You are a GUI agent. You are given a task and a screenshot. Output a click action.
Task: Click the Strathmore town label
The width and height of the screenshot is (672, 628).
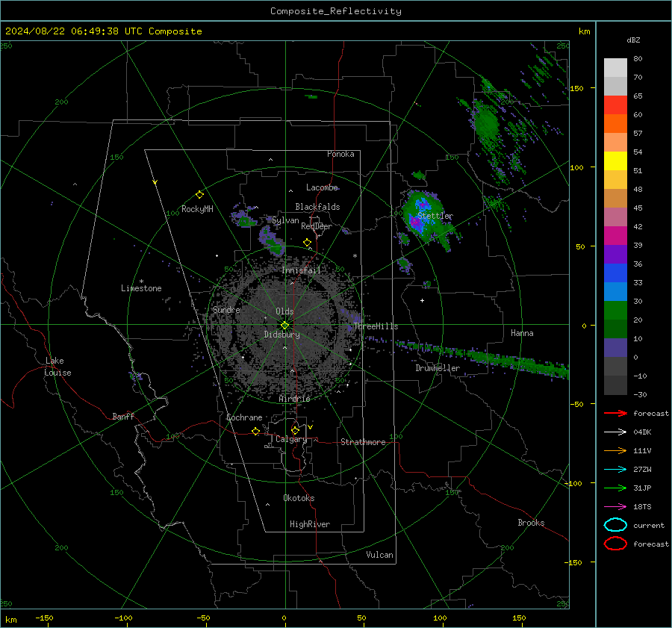(x=363, y=442)
